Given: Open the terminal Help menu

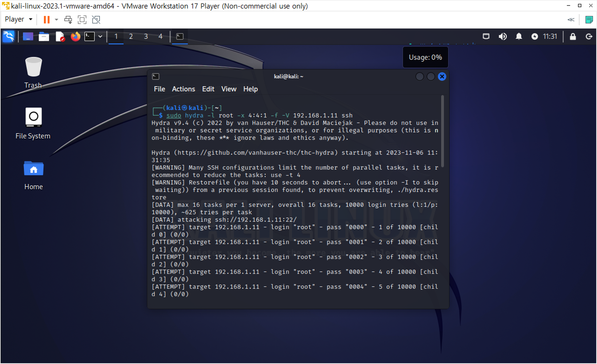Looking at the screenshot, I should (x=250, y=89).
